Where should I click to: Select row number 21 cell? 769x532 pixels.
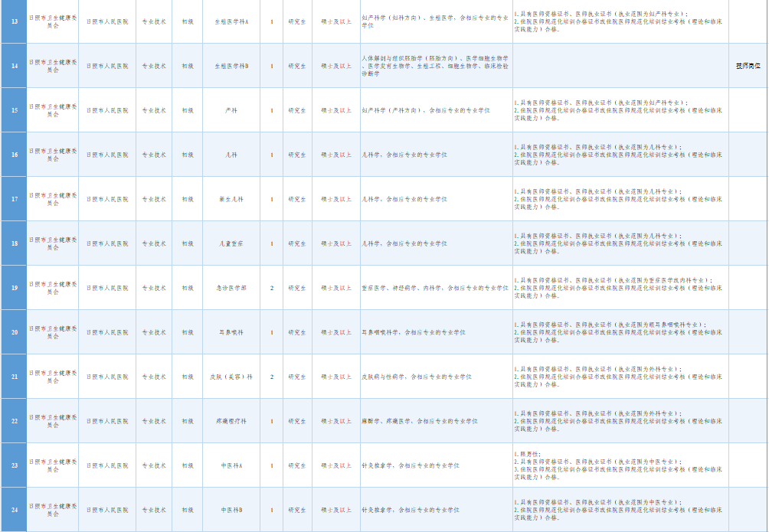point(15,377)
